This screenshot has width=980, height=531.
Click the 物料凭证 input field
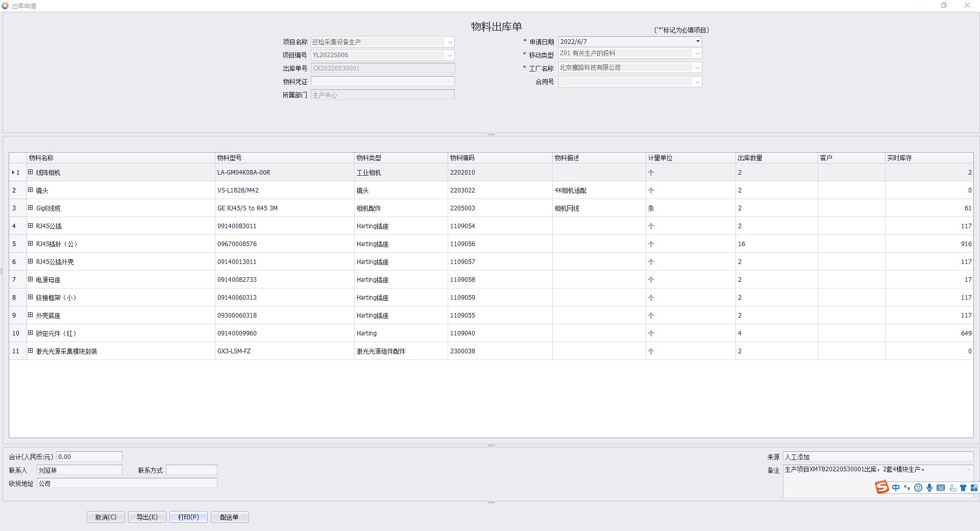[x=382, y=82]
